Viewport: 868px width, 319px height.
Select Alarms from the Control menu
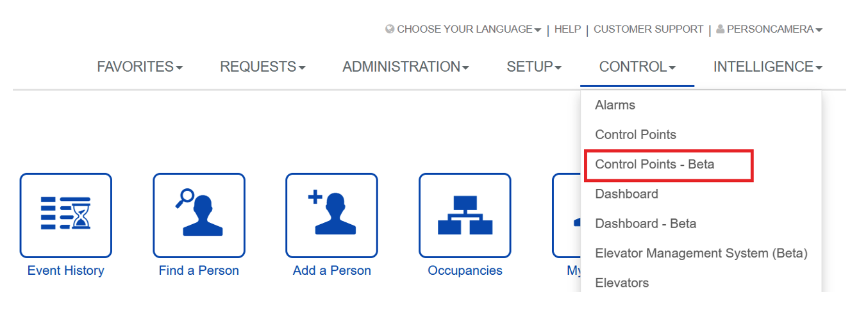coord(615,105)
